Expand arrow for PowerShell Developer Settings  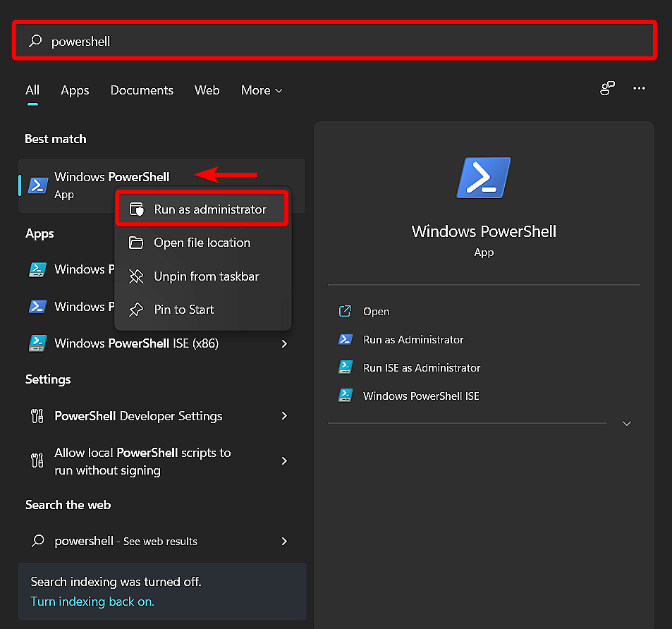284,416
